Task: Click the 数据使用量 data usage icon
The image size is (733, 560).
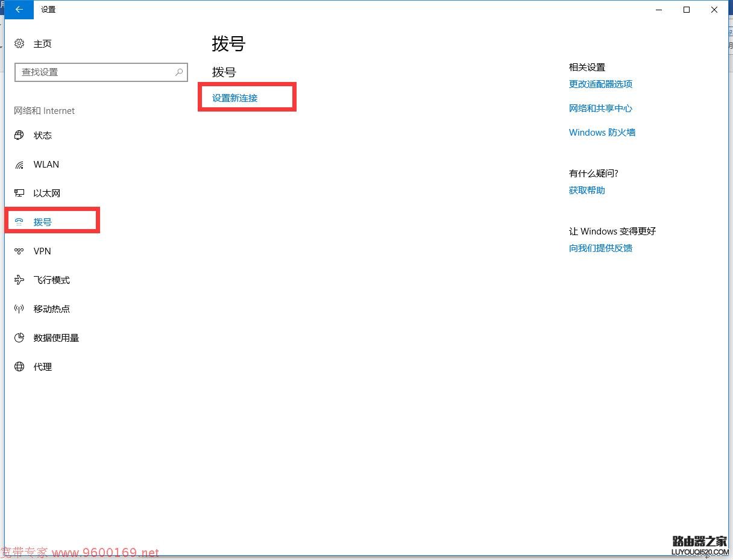Action: click(19, 338)
